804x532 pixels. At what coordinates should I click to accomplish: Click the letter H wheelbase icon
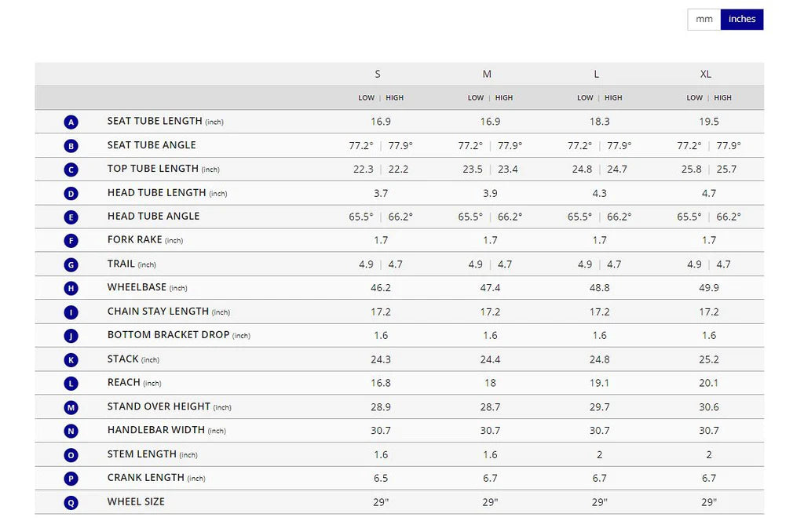[x=71, y=289]
